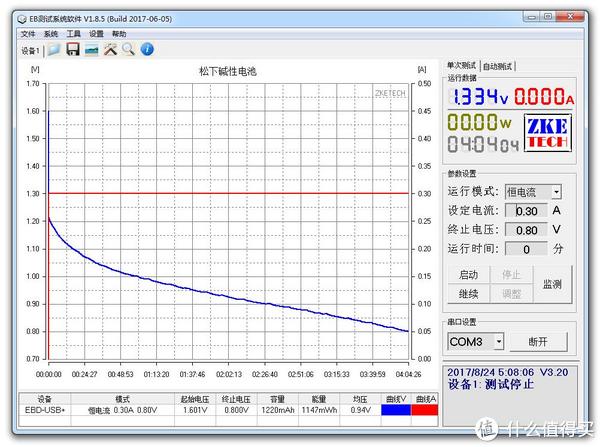Click the 0.800V ending voltage cell

(236, 410)
